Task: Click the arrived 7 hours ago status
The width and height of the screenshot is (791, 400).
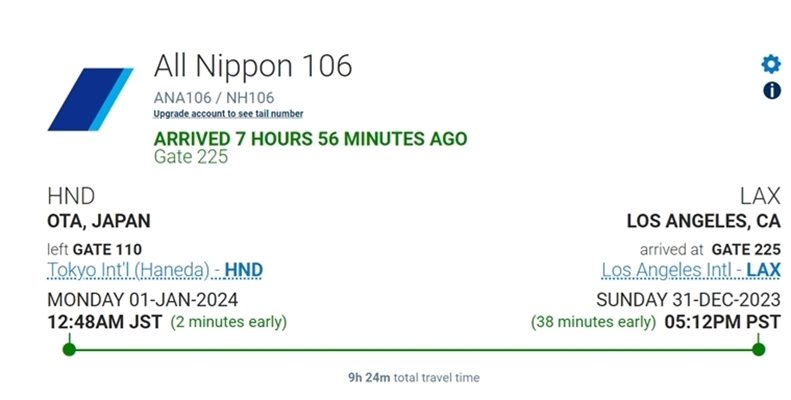Action: [x=310, y=139]
